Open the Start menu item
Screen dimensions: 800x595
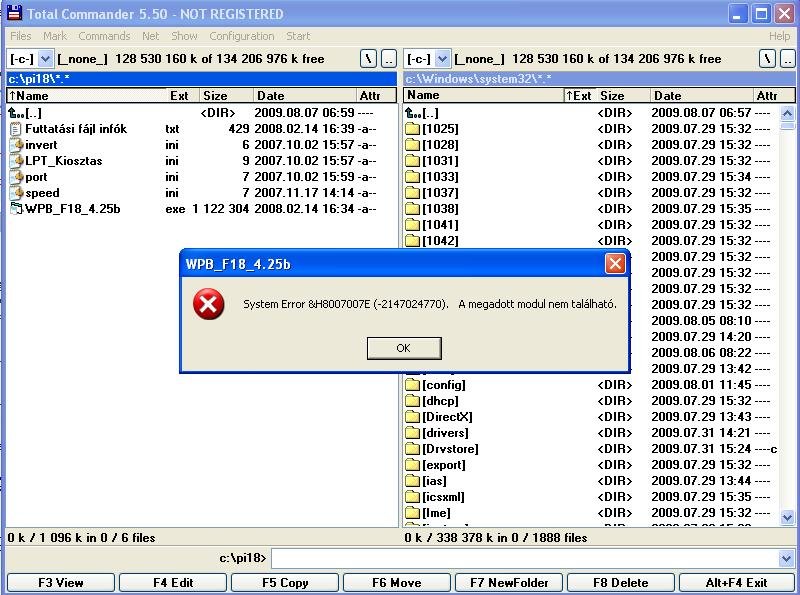298,36
